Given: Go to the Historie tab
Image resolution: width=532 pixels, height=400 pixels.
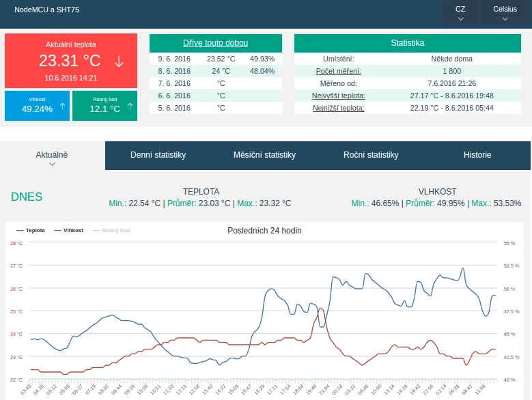Looking at the screenshot, I should 477,155.
